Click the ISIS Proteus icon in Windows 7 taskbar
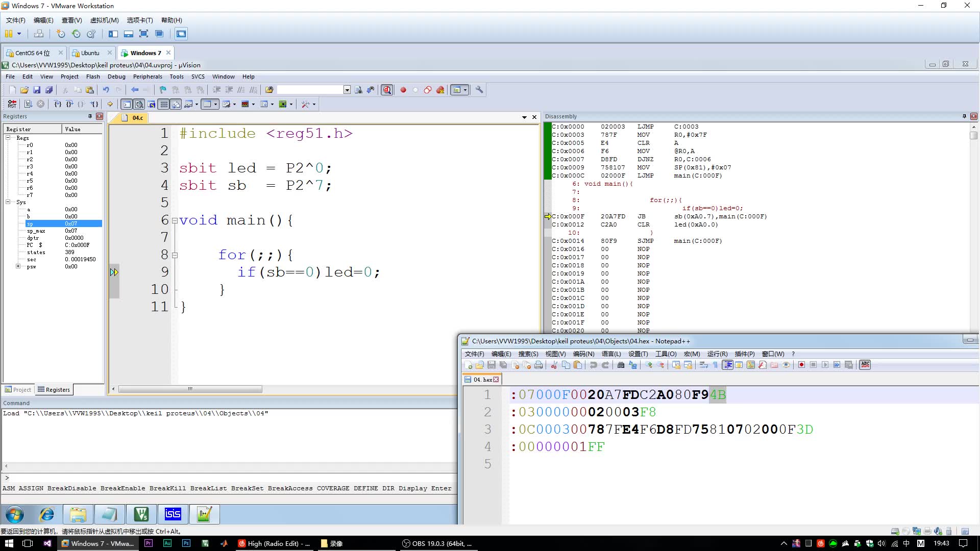This screenshot has height=551, width=980. 173,514
